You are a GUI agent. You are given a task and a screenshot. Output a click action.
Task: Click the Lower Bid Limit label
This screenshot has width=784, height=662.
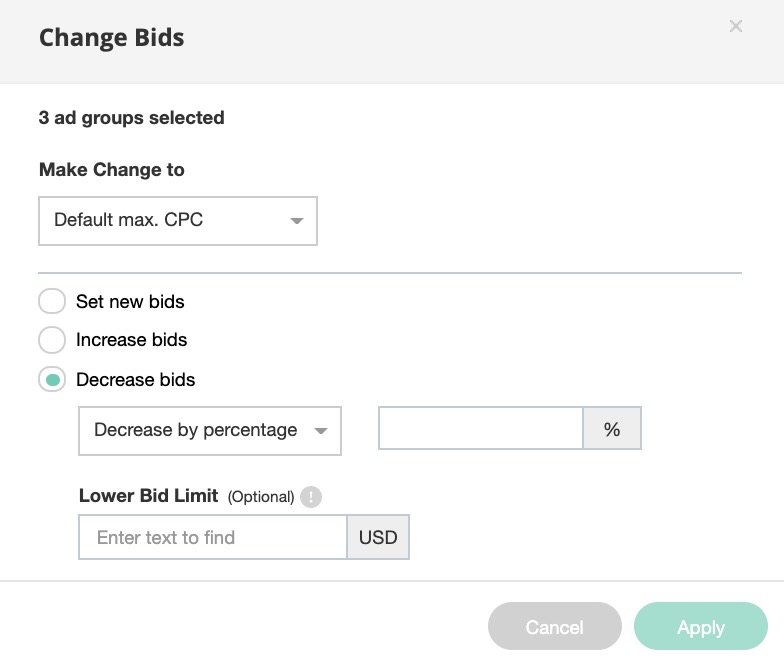pyautogui.click(x=148, y=496)
